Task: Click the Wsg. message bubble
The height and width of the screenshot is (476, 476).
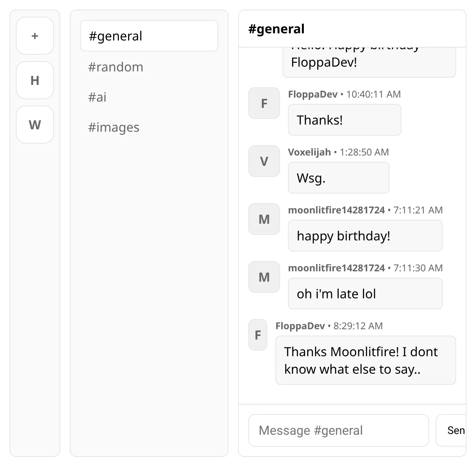Action: (x=339, y=178)
